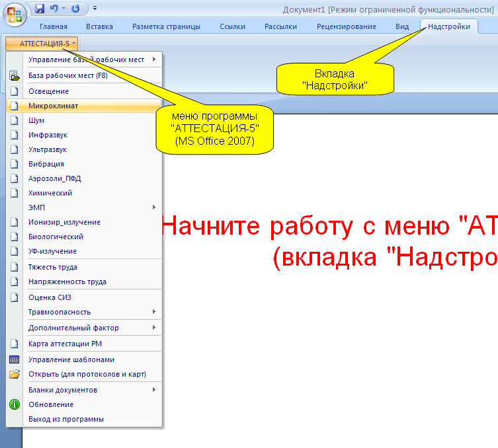Click the Redo icon in Quick Access toolbar
Image resolution: width=498 pixels, height=448 pixels.
tap(75, 8)
